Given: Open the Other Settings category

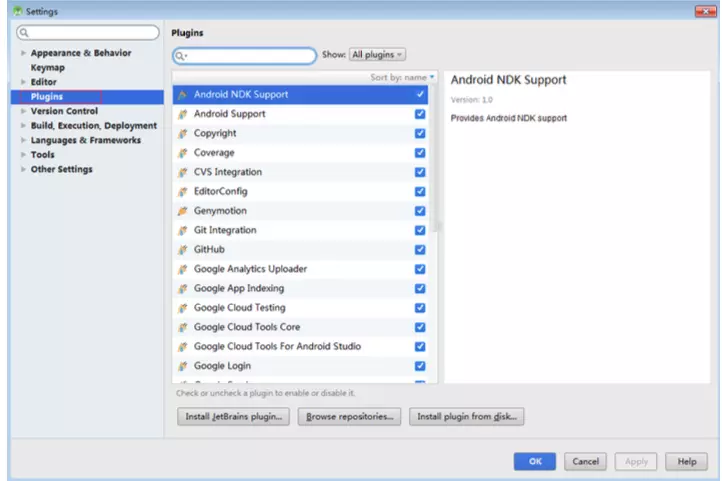Looking at the screenshot, I should tap(61, 169).
